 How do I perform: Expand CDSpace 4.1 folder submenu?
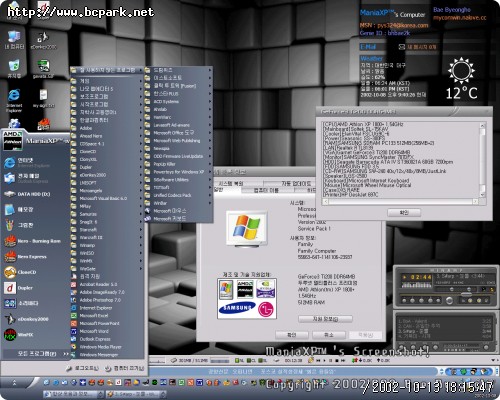[107, 144]
